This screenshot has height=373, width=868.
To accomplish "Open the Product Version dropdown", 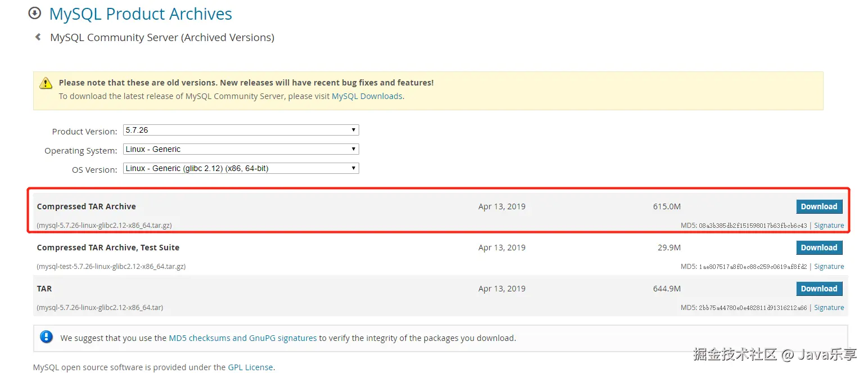I will (x=241, y=130).
